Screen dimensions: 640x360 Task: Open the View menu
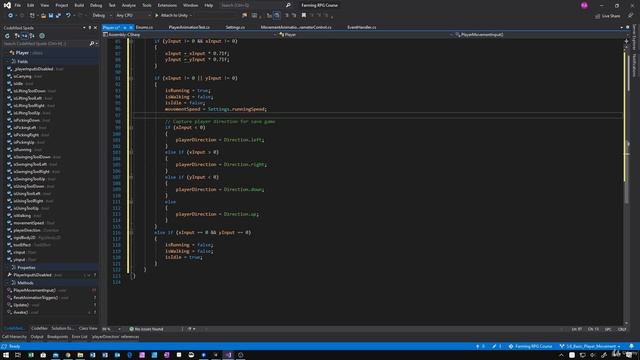point(44,5)
